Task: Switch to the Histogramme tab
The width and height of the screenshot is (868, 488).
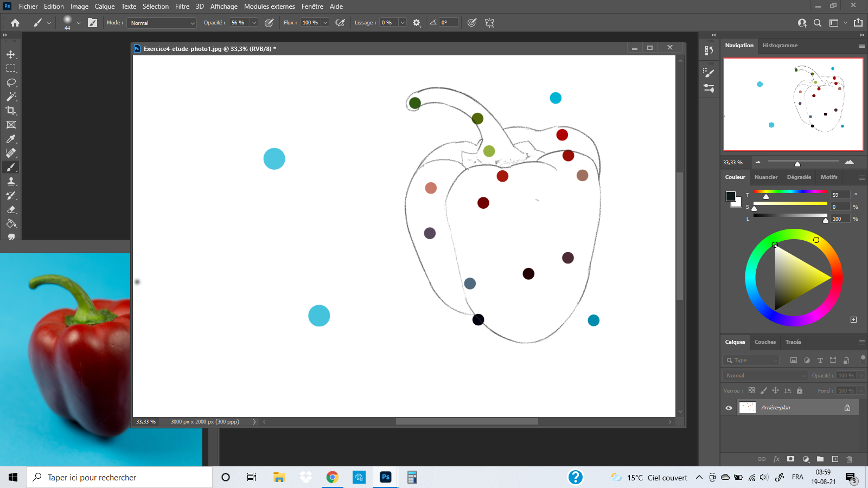Action: pyautogui.click(x=780, y=46)
